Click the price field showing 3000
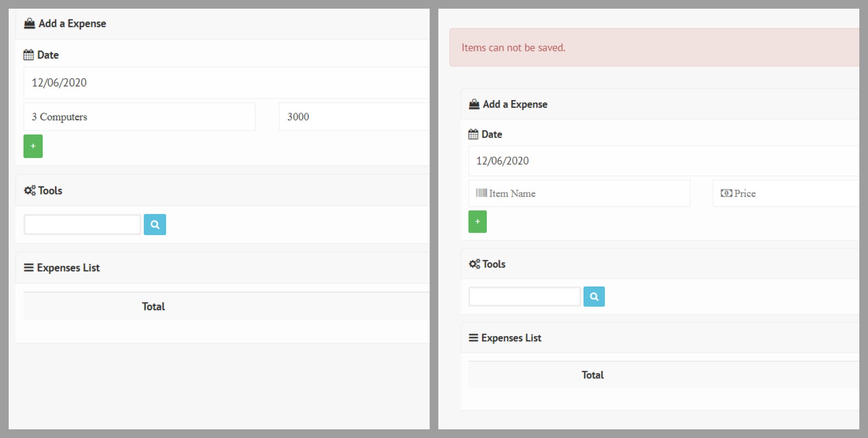868x438 pixels. pos(354,117)
